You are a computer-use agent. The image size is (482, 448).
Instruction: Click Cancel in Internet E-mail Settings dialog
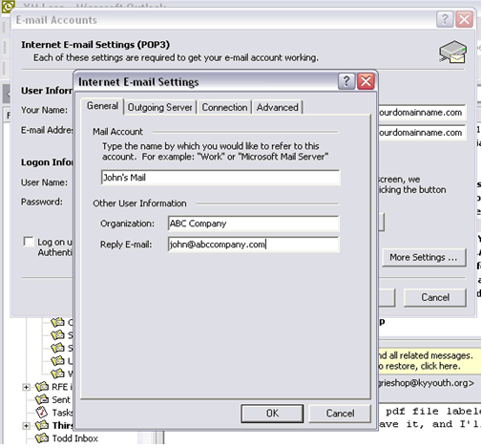pyautogui.click(x=340, y=414)
